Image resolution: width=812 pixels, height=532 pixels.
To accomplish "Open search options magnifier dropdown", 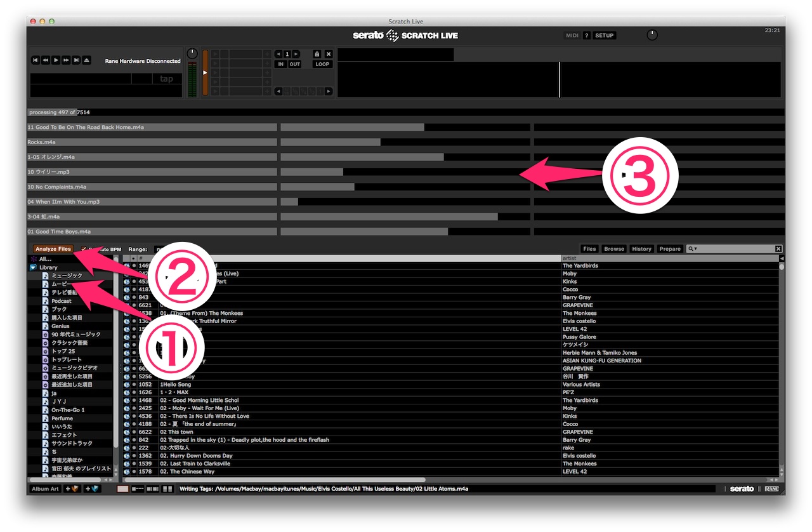I will (x=692, y=249).
